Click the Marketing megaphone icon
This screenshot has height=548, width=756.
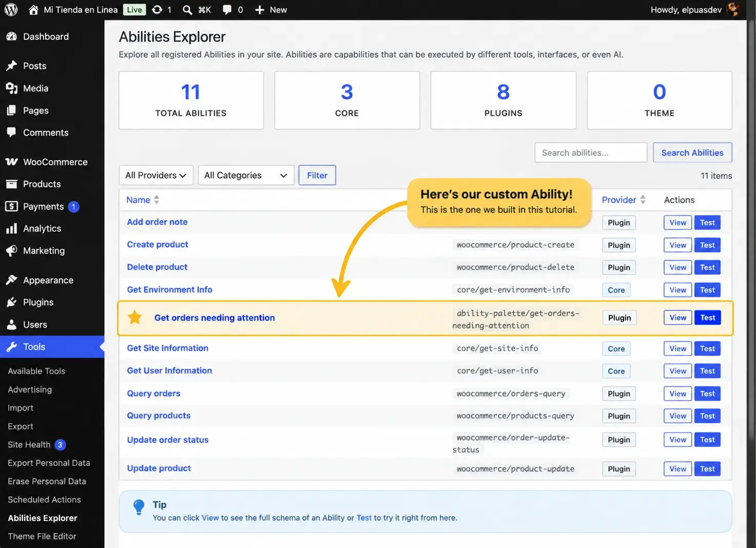point(11,251)
